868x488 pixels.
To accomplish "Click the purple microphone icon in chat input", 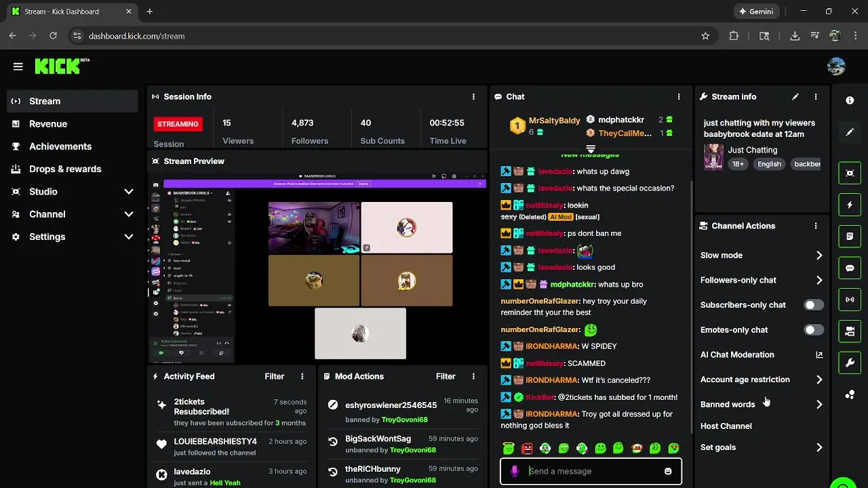I will pyautogui.click(x=515, y=471).
